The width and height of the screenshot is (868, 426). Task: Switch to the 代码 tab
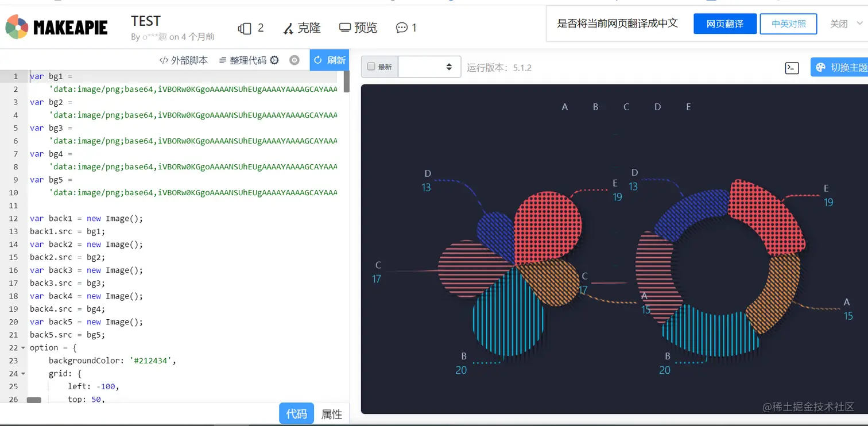[296, 413]
